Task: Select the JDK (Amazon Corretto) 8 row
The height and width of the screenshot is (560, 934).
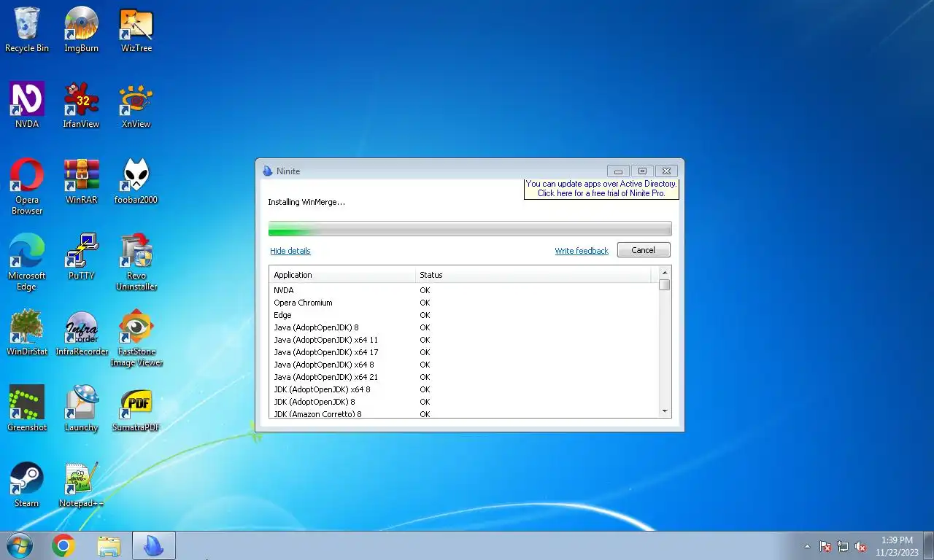Action: (464, 413)
